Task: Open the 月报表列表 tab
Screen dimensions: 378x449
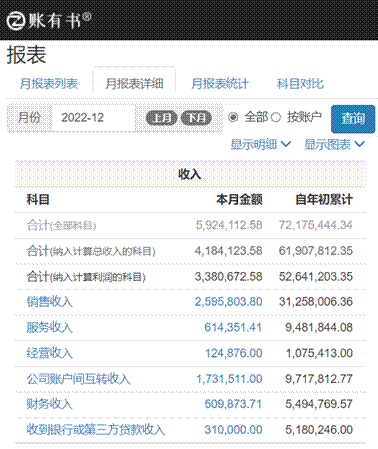Action: [49, 83]
